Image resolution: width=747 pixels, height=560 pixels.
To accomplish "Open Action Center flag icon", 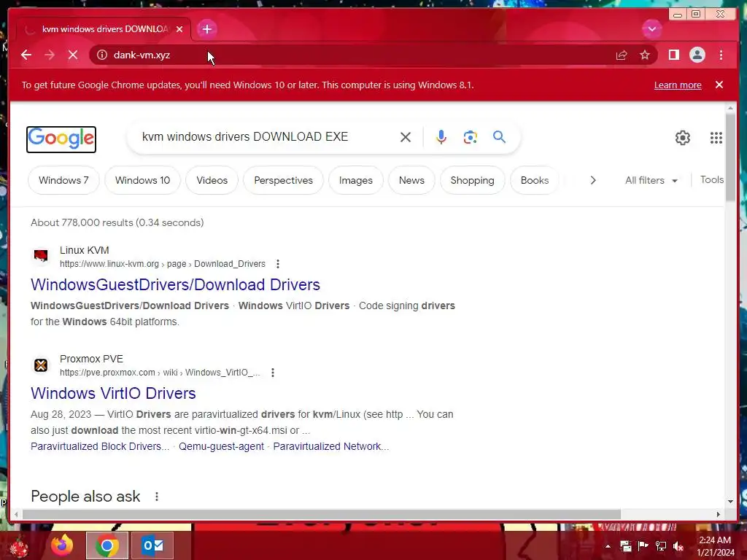I will coord(643,546).
